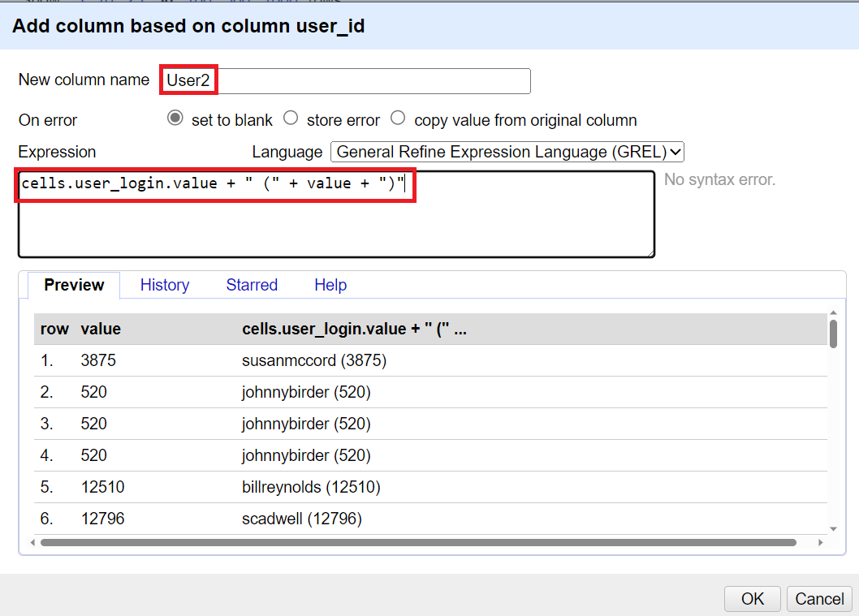Select the 'set to blank' radio button

pos(175,118)
